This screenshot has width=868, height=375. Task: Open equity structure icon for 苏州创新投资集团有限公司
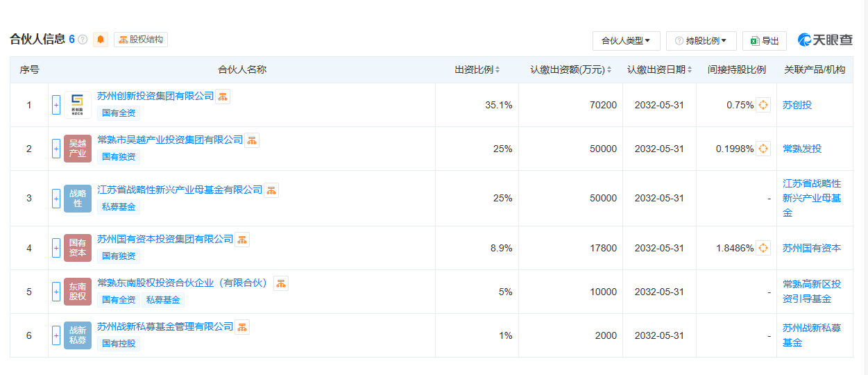tap(223, 97)
